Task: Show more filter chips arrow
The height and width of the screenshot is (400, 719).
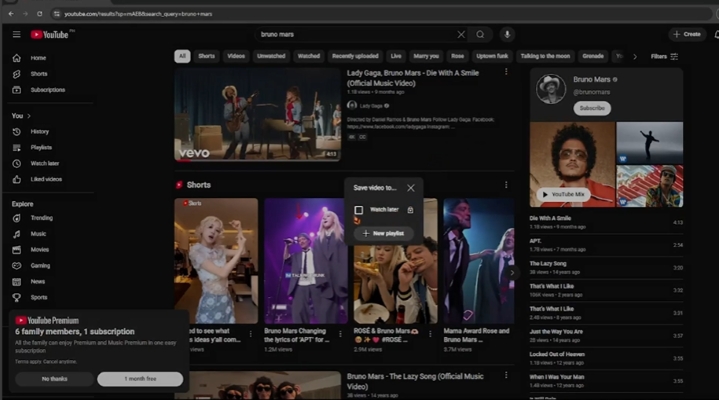Action: (x=635, y=56)
